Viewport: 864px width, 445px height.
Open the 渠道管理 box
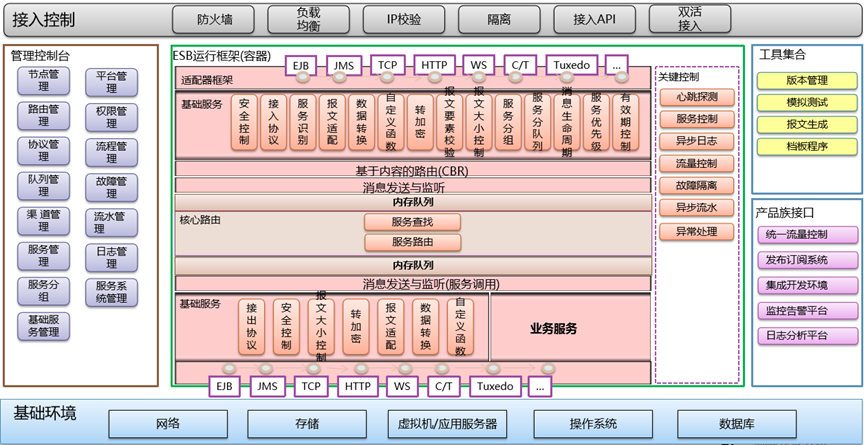(x=44, y=220)
